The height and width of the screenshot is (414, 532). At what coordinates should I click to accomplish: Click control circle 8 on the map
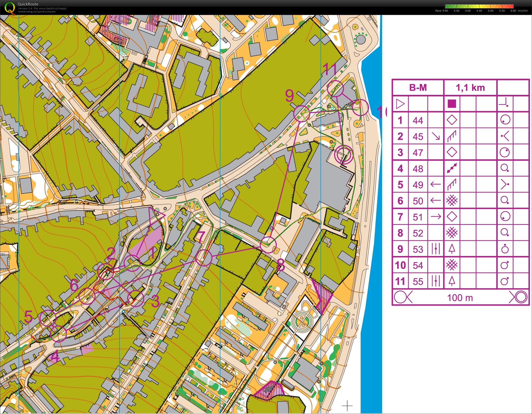click(x=268, y=245)
